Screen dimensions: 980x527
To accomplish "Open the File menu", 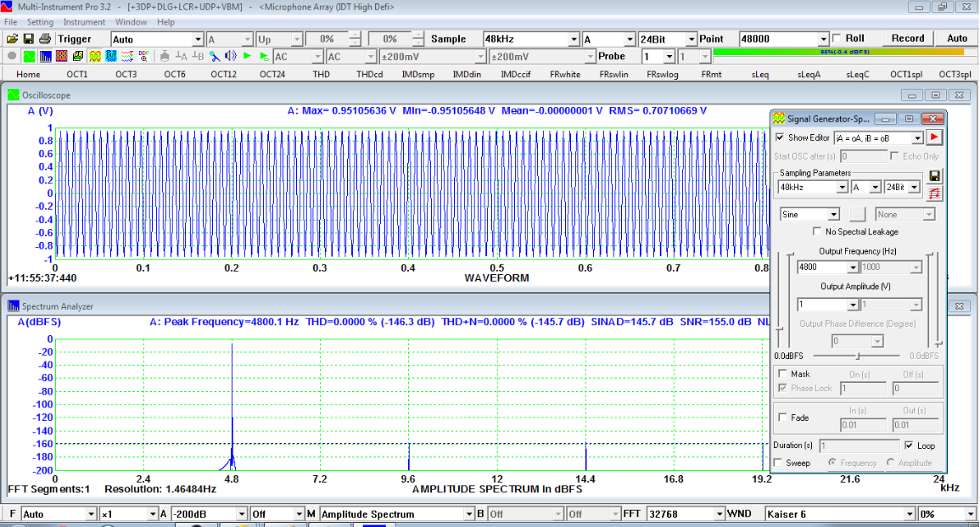I will point(11,22).
